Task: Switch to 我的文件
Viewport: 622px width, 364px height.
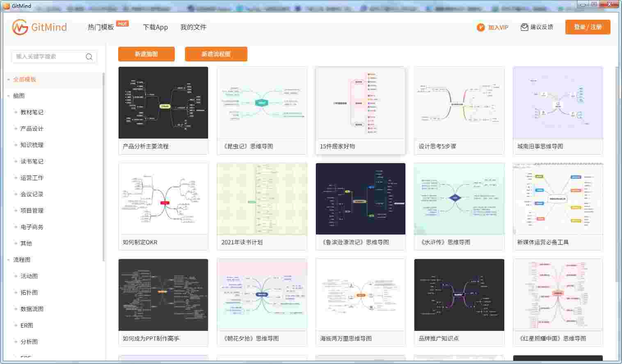Action: pyautogui.click(x=194, y=27)
